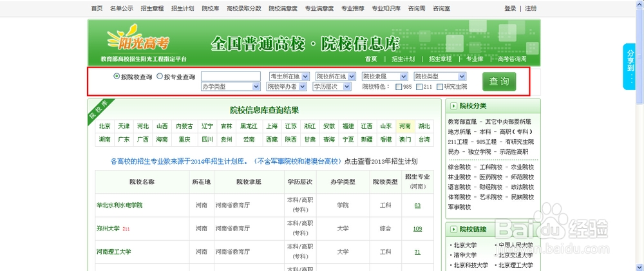
Task: Open the 院校类型 dropdown
Action: point(440,77)
